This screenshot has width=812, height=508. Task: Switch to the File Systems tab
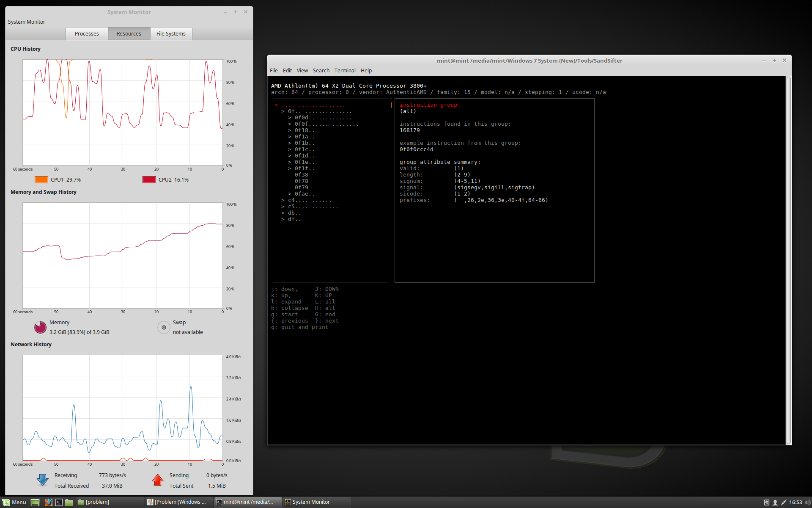(171, 33)
